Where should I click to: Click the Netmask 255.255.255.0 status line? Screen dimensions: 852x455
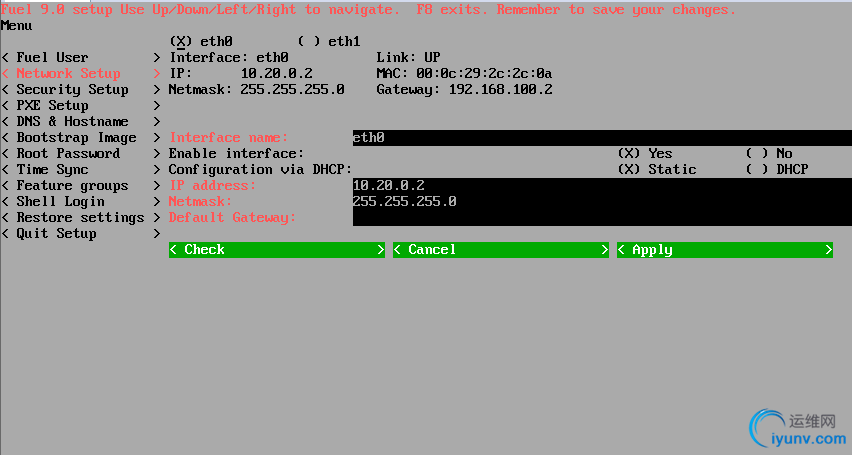[x=256, y=90]
